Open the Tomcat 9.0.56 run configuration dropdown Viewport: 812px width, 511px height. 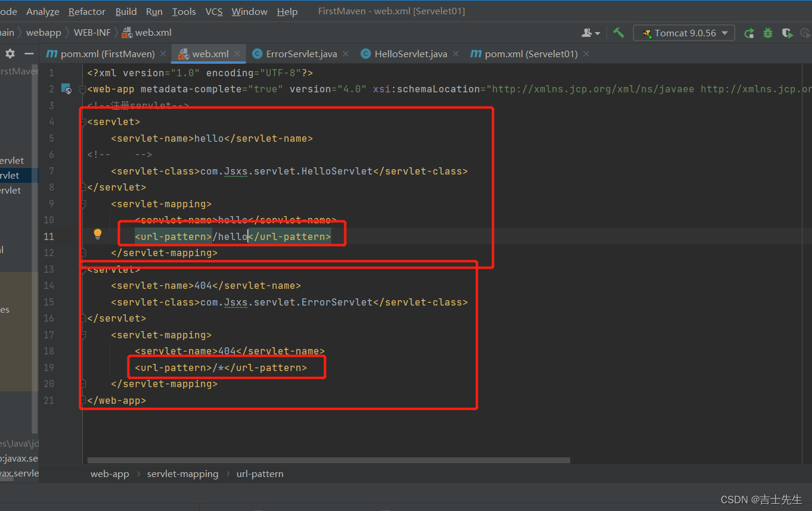pyautogui.click(x=684, y=33)
